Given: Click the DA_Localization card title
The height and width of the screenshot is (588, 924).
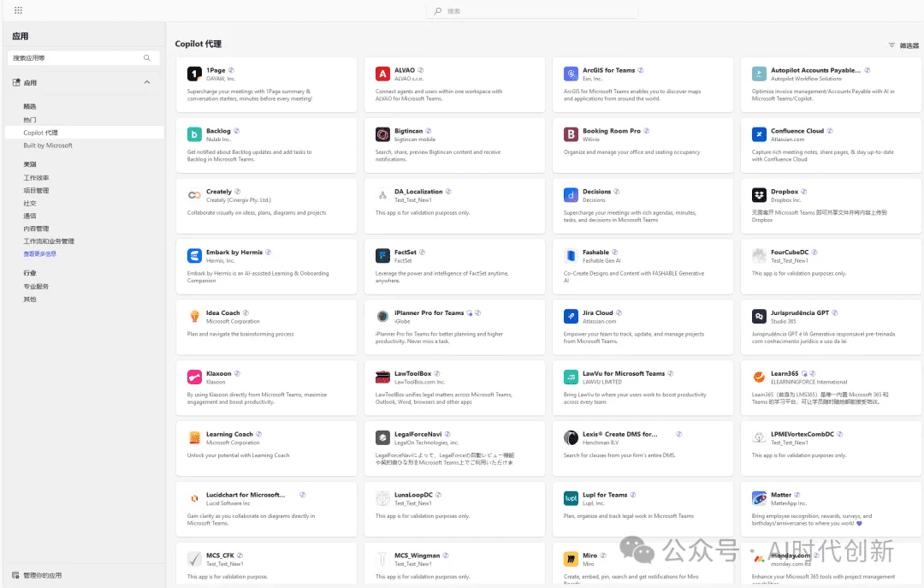Looking at the screenshot, I should [x=418, y=192].
